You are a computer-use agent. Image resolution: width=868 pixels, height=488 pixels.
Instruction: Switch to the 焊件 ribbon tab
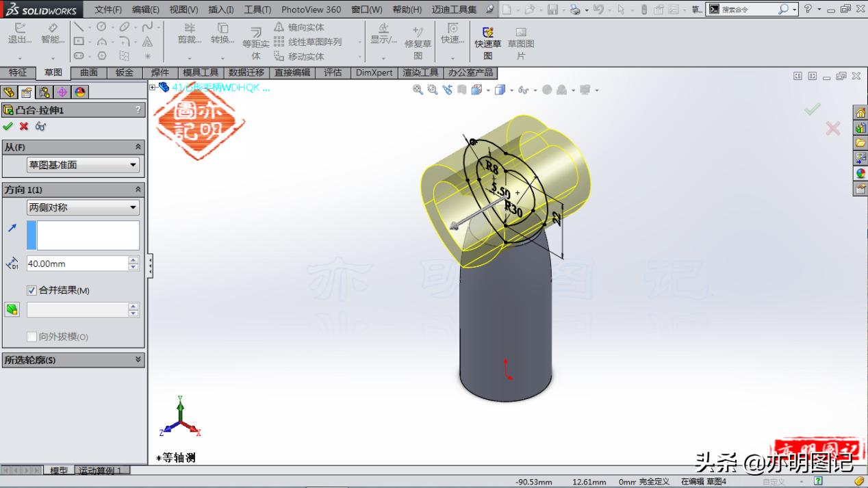coord(160,73)
